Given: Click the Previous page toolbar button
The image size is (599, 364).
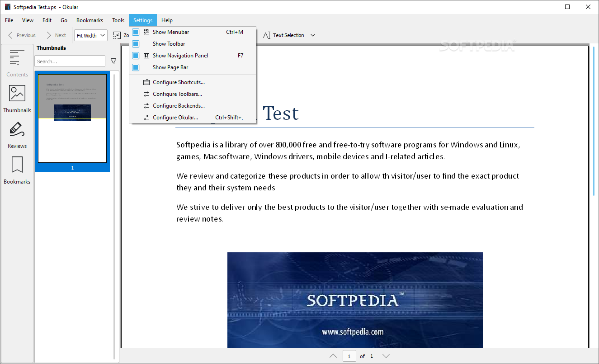Looking at the screenshot, I should (21, 35).
